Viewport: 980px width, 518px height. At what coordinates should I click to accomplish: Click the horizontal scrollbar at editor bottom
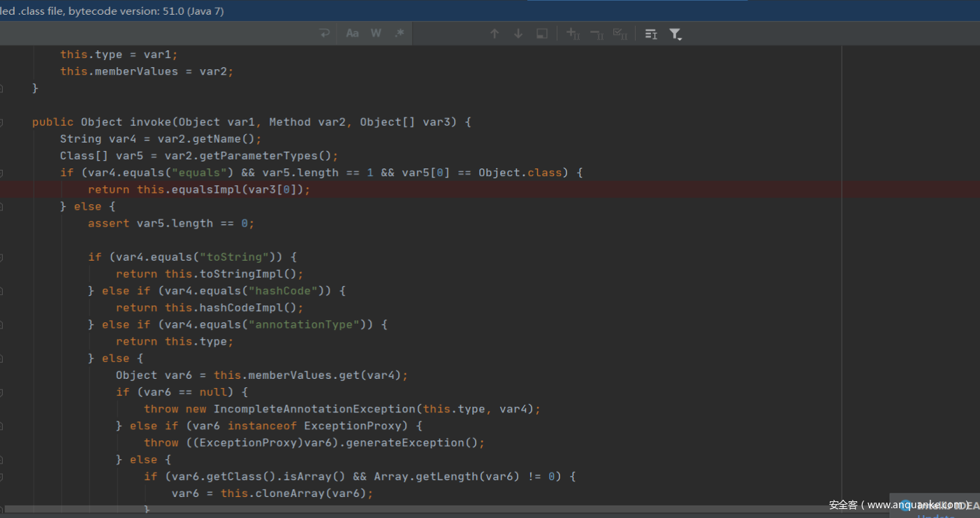click(419, 510)
